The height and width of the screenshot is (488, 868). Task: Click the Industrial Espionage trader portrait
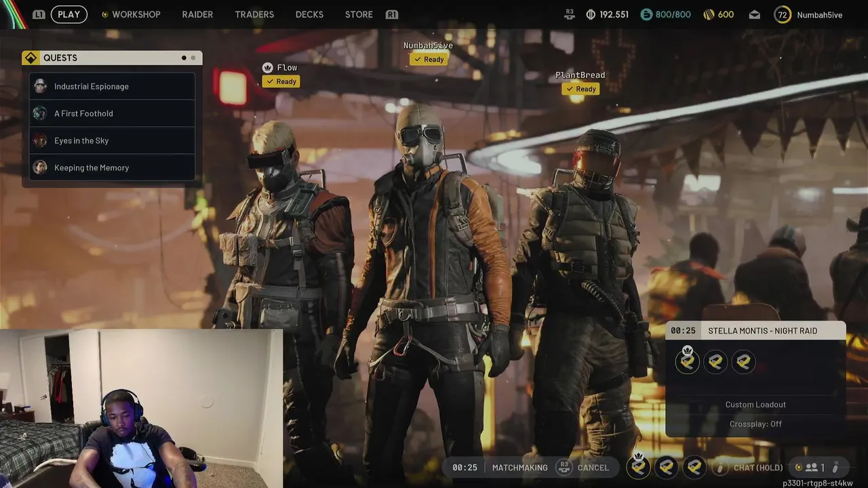tap(40, 86)
